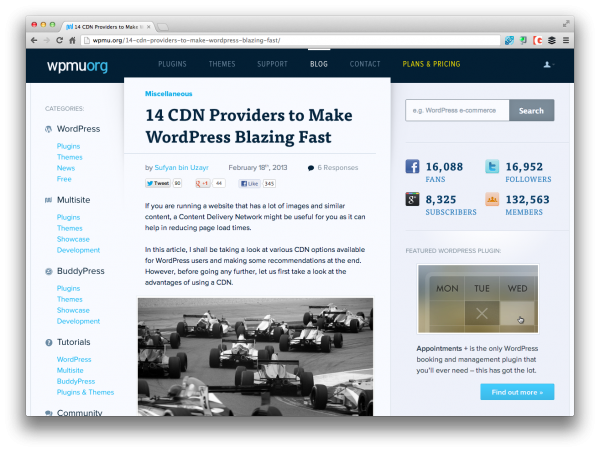Click the Facebook fans icon
Viewport: 600px width, 452px height.
[412, 166]
